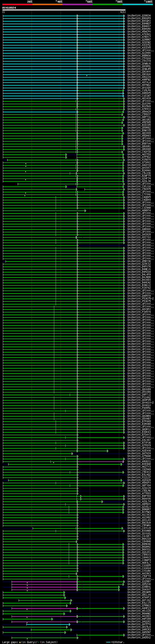Select label UniRef100_A5HUF0
Image resolution: width=155 pixels, height=644 pixels.
(139, 482)
